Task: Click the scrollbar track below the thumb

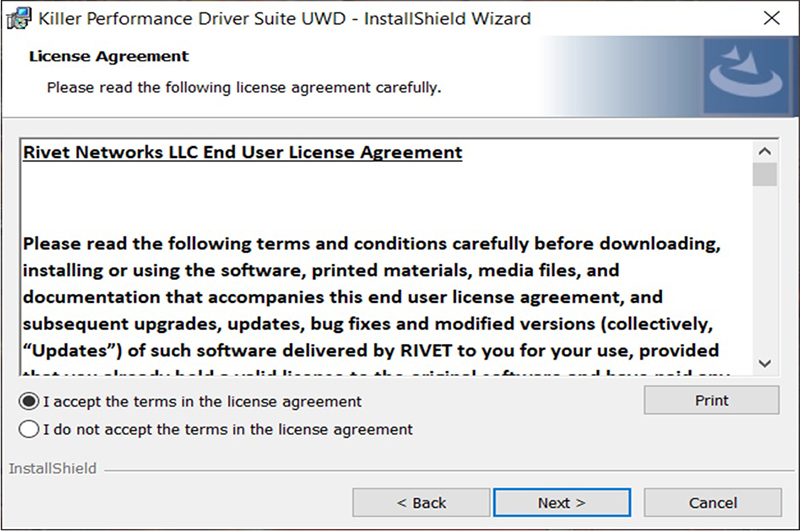Action: click(x=765, y=280)
